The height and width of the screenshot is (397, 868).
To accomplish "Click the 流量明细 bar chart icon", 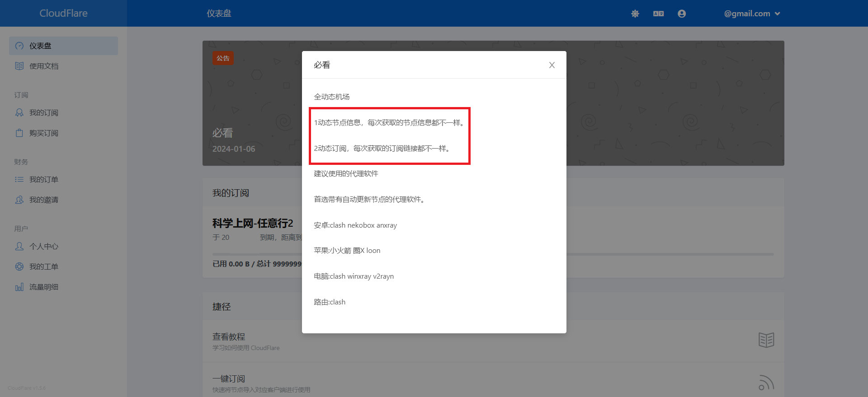I will click(x=19, y=287).
